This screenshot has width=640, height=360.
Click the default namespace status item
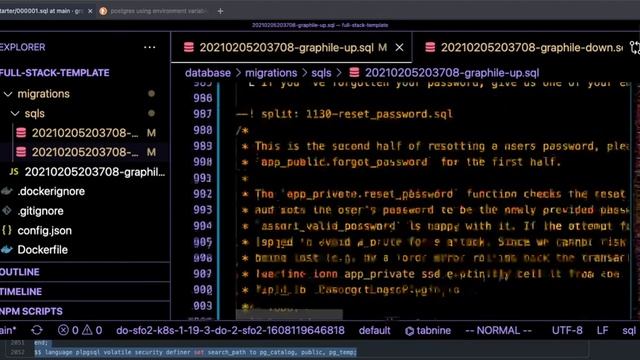point(374,330)
